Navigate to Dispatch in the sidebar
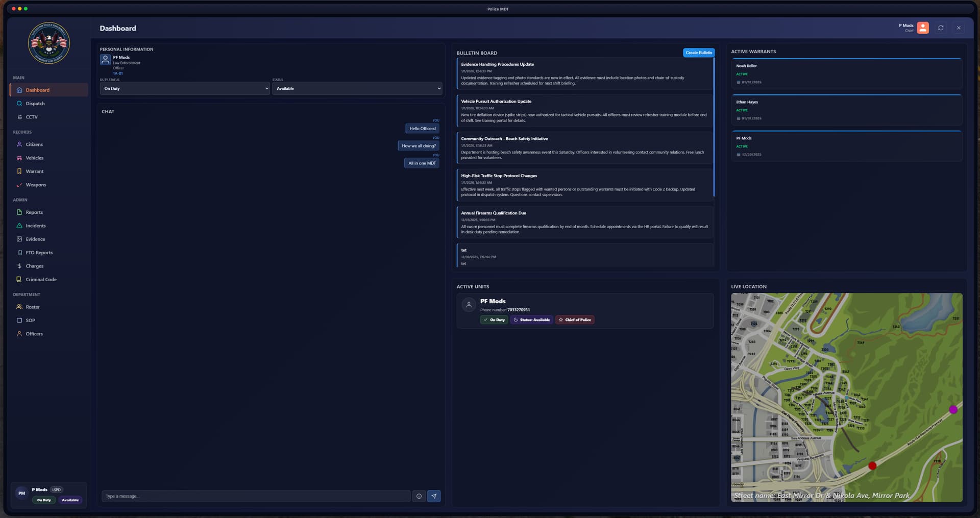Viewport: 980px width, 518px height. 35,104
